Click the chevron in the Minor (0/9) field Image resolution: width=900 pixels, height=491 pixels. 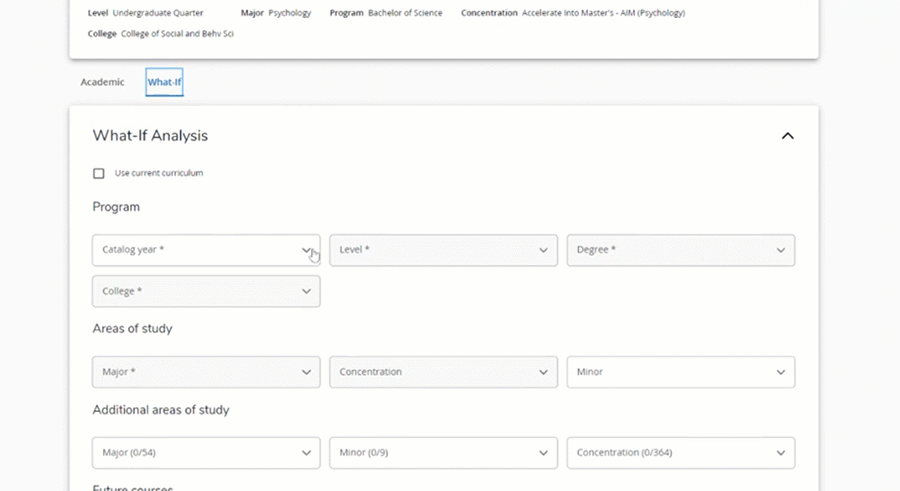click(x=543, y=453)
